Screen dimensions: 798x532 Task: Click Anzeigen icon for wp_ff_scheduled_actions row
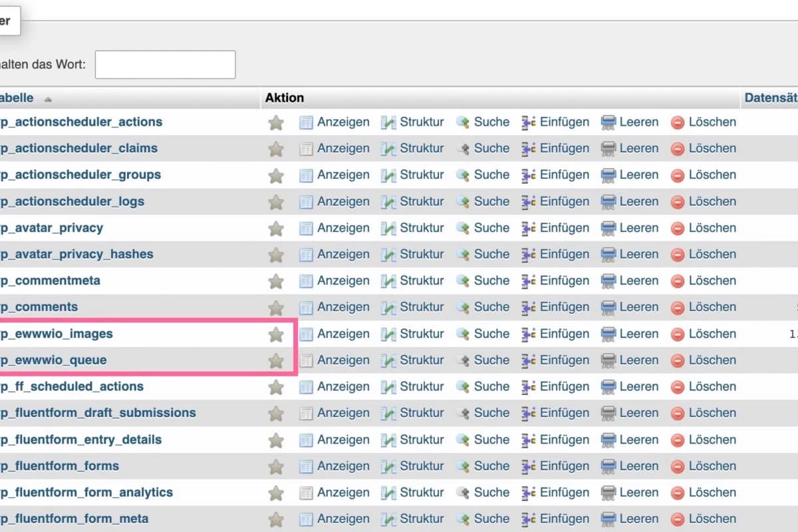click(x=306, y=387)
